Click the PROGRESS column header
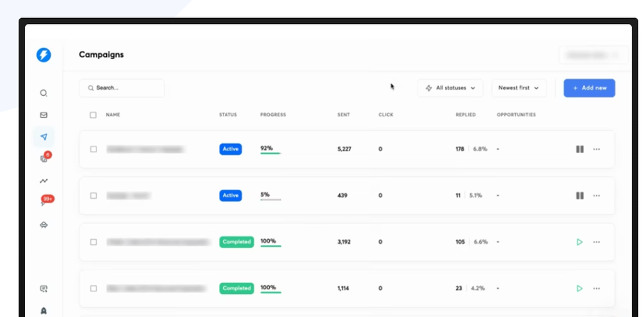The width and height of the screenshot is (644, 317). (x=273, y=115)
